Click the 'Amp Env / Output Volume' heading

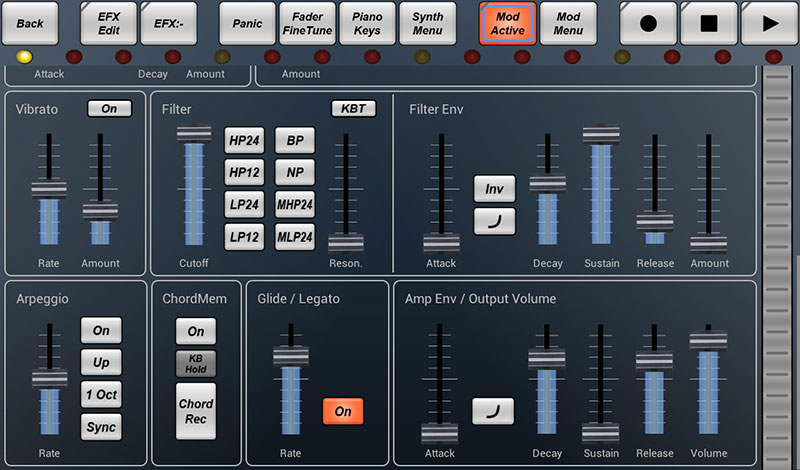pos(481,299)
